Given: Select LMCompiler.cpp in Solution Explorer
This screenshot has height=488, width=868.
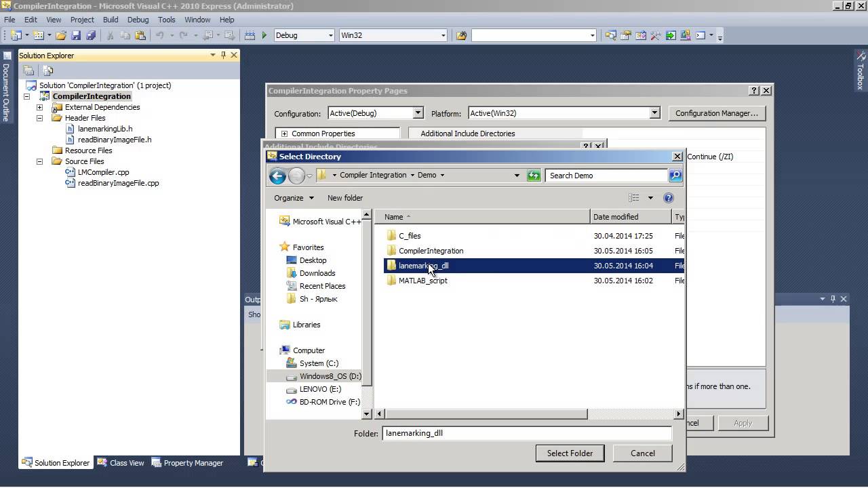Looking at the screenshot, I should pyautogui.click(x=103, y=172).
